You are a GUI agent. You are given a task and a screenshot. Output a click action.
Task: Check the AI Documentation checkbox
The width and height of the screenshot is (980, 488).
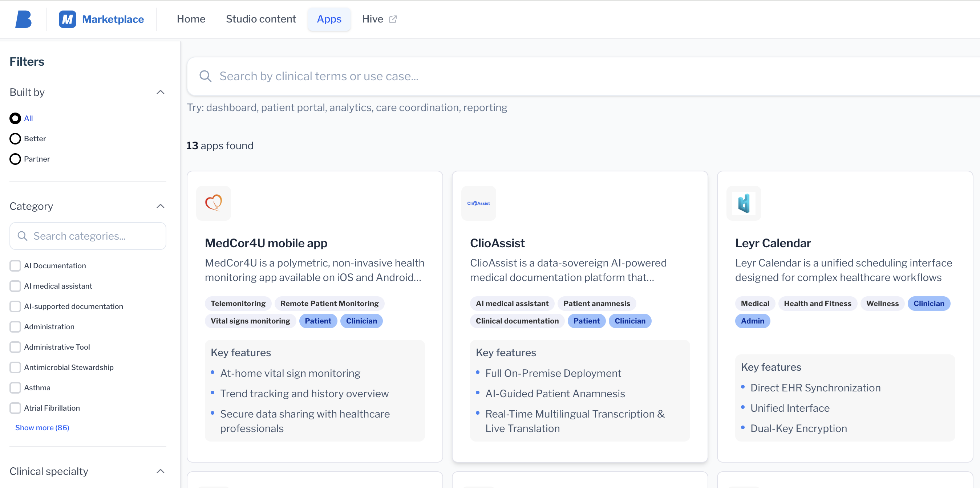(15, 265)
